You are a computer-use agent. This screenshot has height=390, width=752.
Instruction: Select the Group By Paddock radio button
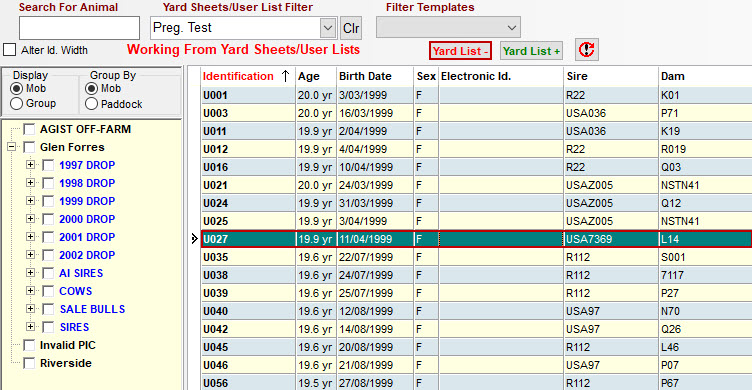91,104
